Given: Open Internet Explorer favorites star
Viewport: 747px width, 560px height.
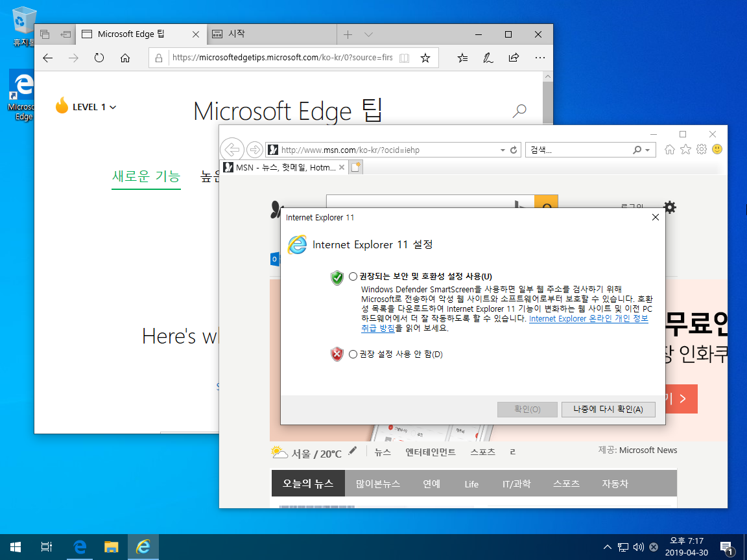Looking at the screenshot, I should [x=685, y=150].
